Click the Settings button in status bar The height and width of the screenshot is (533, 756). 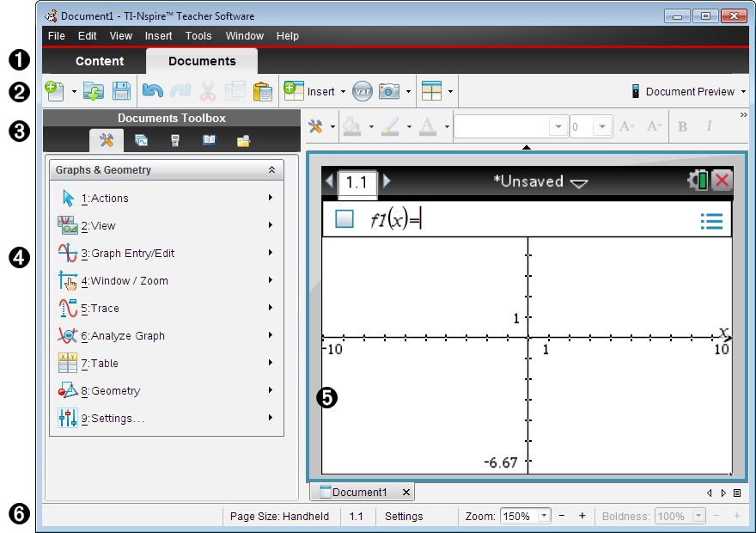pyautogui.click(x=404, y=516)
